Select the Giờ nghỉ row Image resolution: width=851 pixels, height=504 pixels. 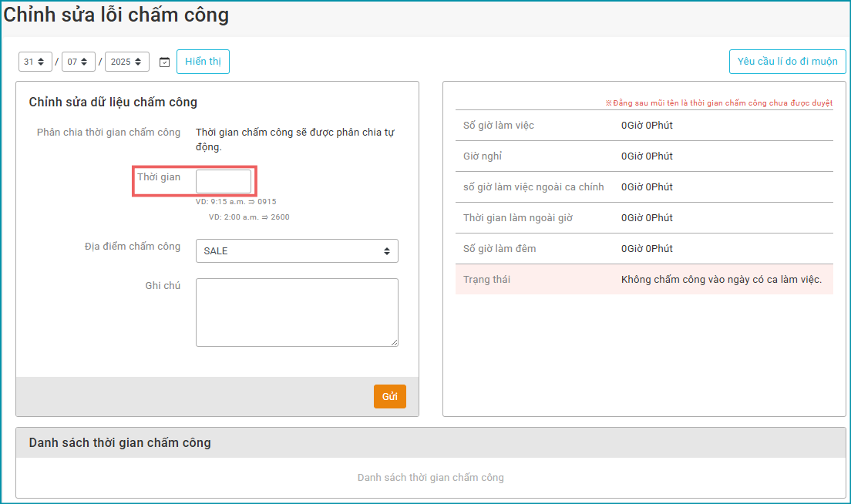(x=644, y=156)
